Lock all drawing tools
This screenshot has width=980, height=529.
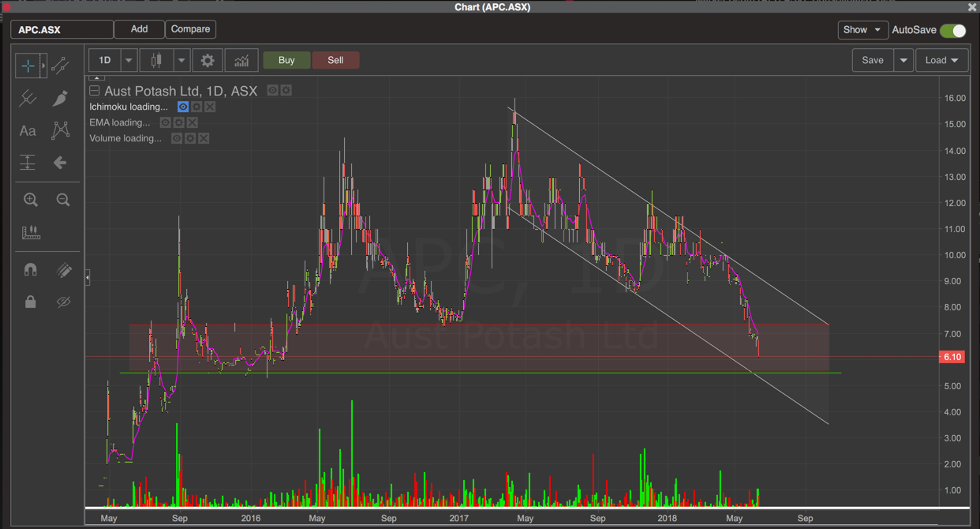[x=31, y=302]
